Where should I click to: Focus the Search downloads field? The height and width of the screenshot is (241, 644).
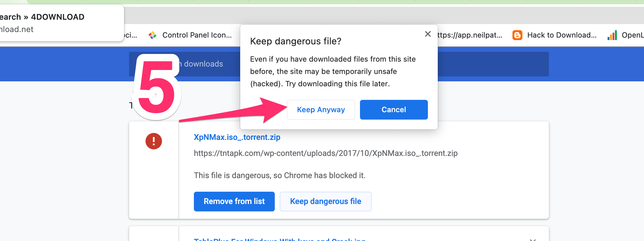pyautogui.click(x=204, y=64)
